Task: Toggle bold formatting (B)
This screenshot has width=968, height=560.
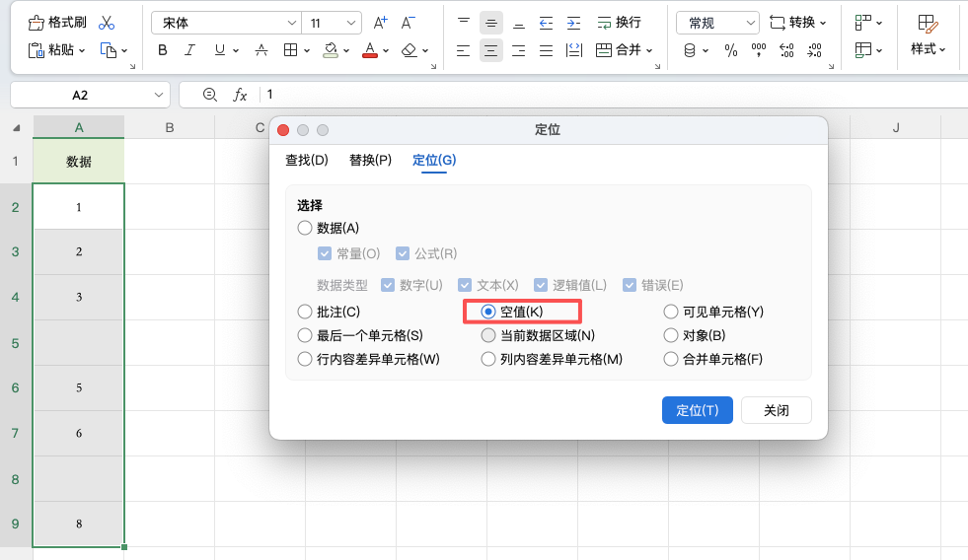Action: click(163, 50)
